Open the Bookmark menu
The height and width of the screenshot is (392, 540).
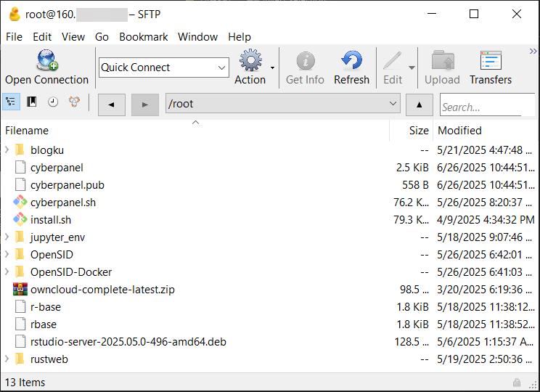[x=143, y=37]
